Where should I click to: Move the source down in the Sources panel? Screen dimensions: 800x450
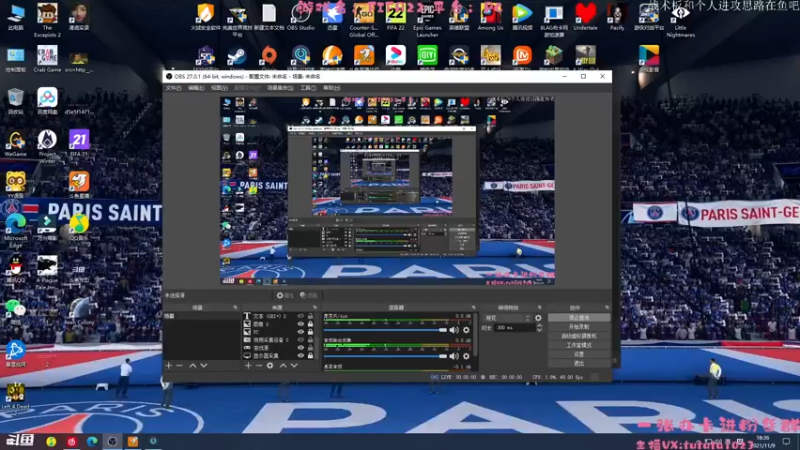[x=294, y=365]
